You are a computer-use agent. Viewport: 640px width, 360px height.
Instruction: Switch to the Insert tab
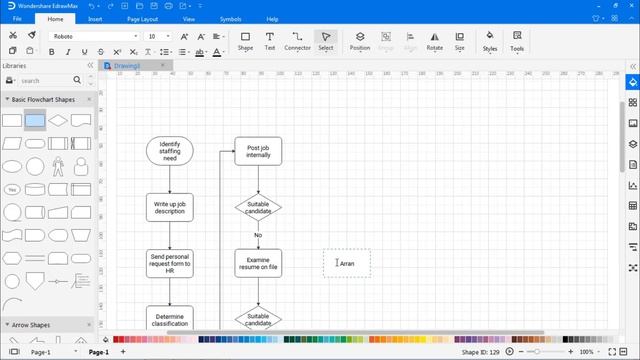(x=95, y=19)
